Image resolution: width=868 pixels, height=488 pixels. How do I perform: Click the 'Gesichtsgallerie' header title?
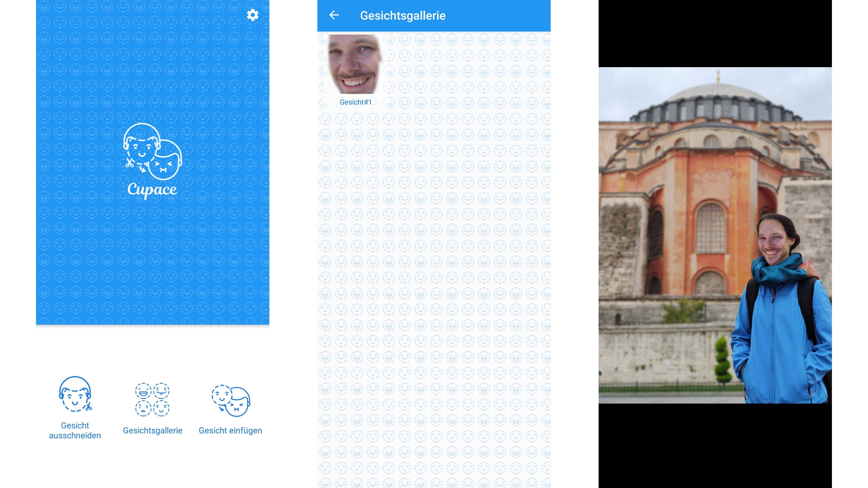point(403,16)
